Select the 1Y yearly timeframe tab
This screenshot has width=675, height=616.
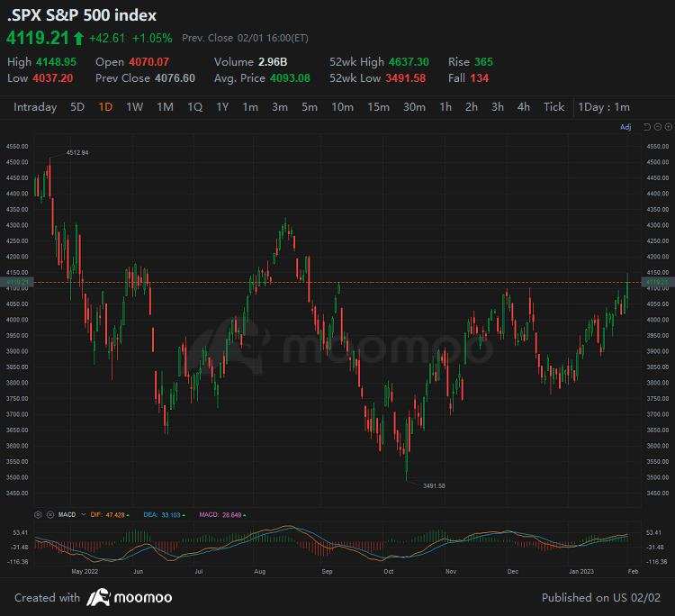point(222,107)
